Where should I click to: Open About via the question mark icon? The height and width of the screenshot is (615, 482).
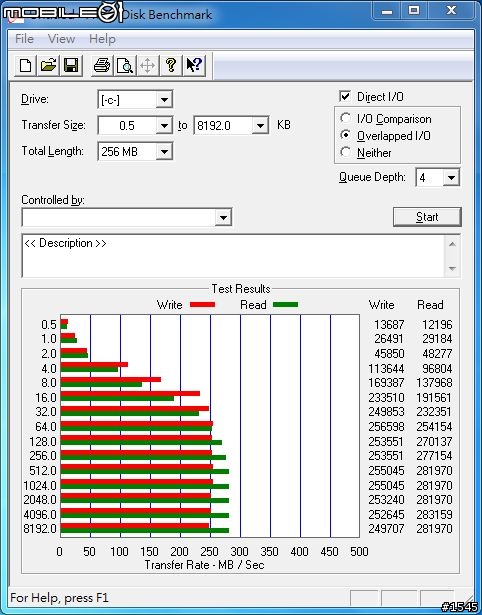(x=171, y=65)
